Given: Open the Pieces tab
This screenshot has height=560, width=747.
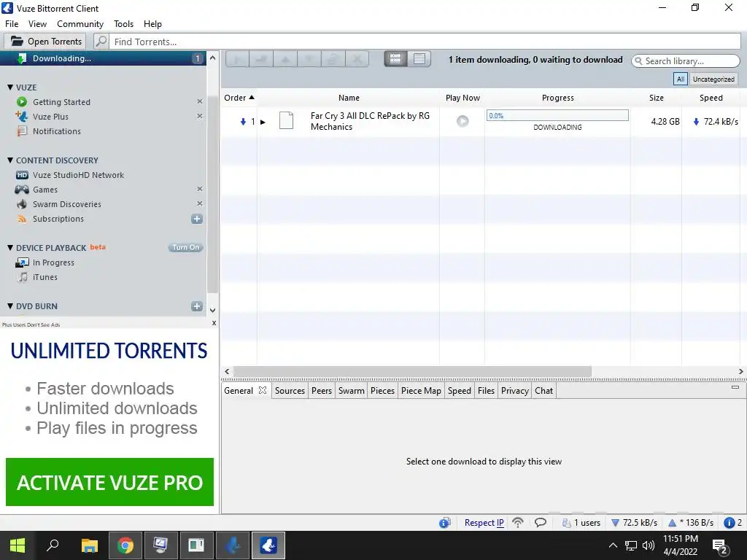Looking at the screenshot, I should tap(382, 391).
